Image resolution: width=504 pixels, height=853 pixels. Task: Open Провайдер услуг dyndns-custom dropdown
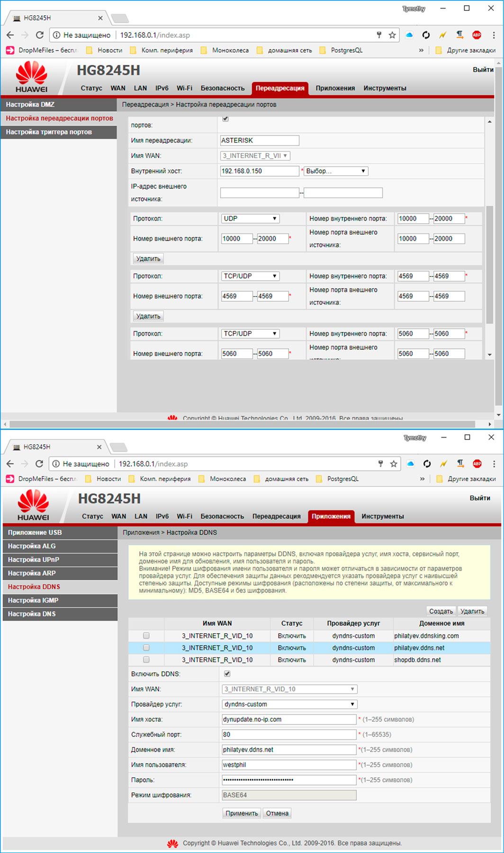coord(289,704)
